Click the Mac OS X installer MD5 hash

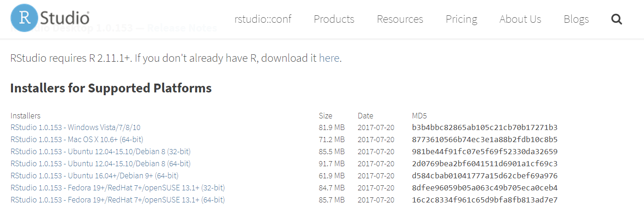tap(485, 139)
